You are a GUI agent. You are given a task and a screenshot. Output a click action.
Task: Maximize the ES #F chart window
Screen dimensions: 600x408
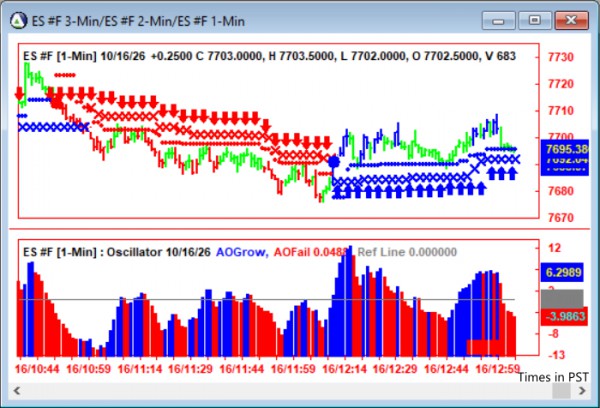(x=534, y=20)
